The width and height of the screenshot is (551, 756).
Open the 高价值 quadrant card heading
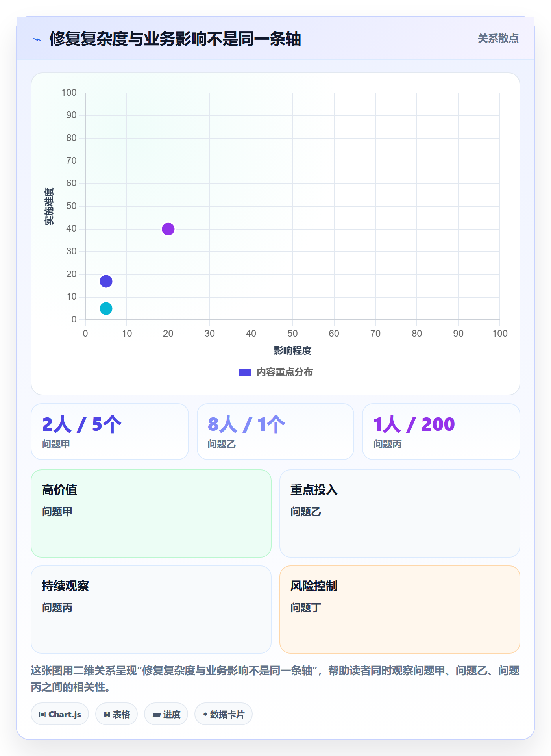(x=59, y=490)
